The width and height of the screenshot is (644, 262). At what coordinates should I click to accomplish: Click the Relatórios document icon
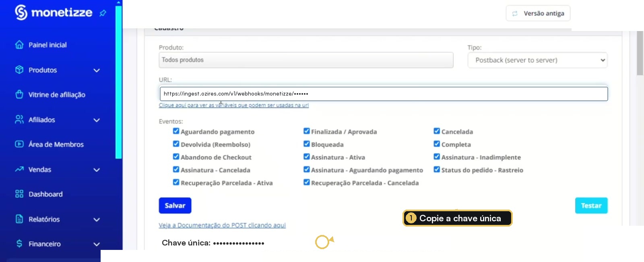click(19, 219)
